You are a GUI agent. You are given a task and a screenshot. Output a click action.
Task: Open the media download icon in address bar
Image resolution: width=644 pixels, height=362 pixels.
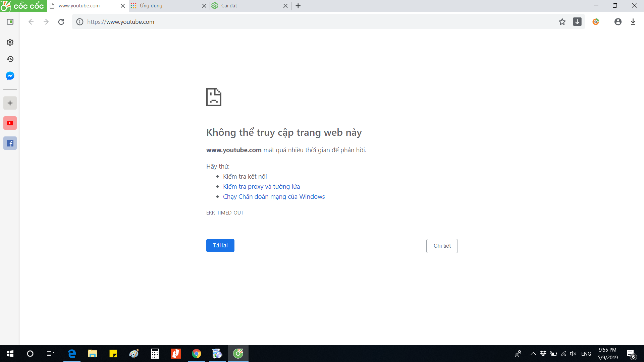(577, 22)
